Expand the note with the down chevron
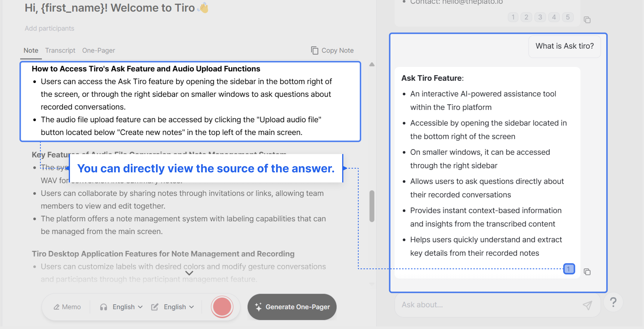 (x=189, y=273)
